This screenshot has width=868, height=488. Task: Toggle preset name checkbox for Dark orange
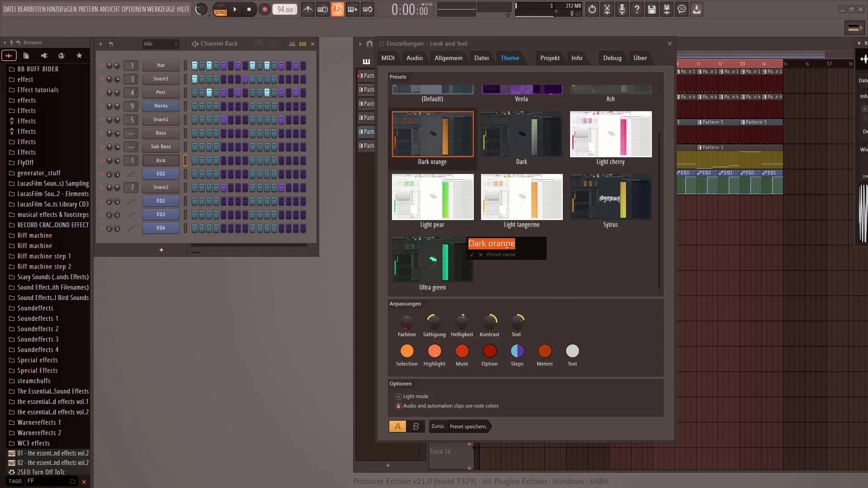tap(472, 254)
